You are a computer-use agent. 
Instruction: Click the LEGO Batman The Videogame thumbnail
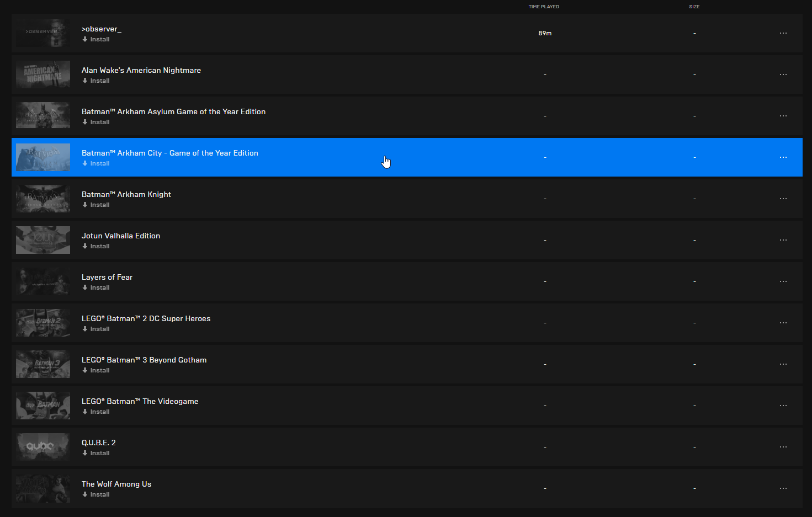click(x=43, y=406)
